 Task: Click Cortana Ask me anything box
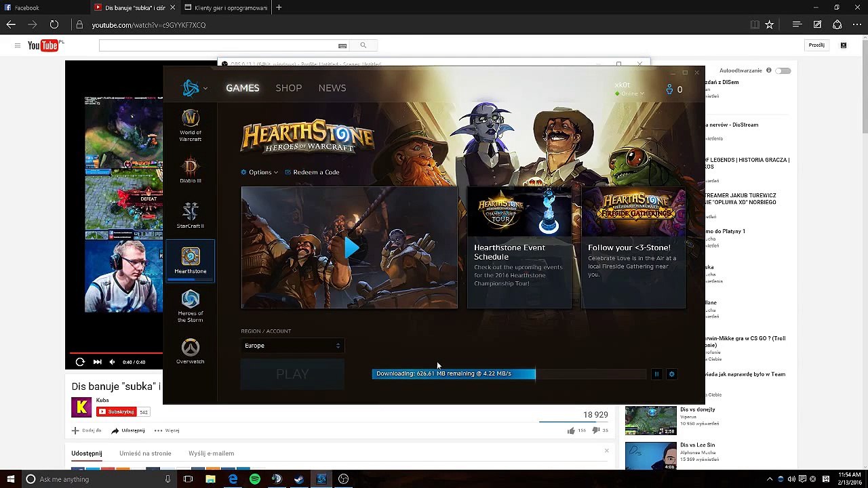(x=98, y=479)
